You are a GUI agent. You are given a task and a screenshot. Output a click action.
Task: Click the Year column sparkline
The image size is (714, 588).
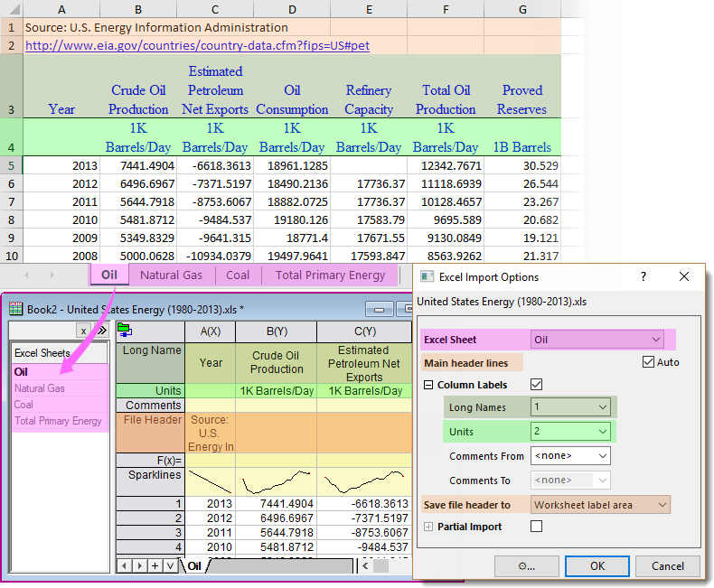211,482
